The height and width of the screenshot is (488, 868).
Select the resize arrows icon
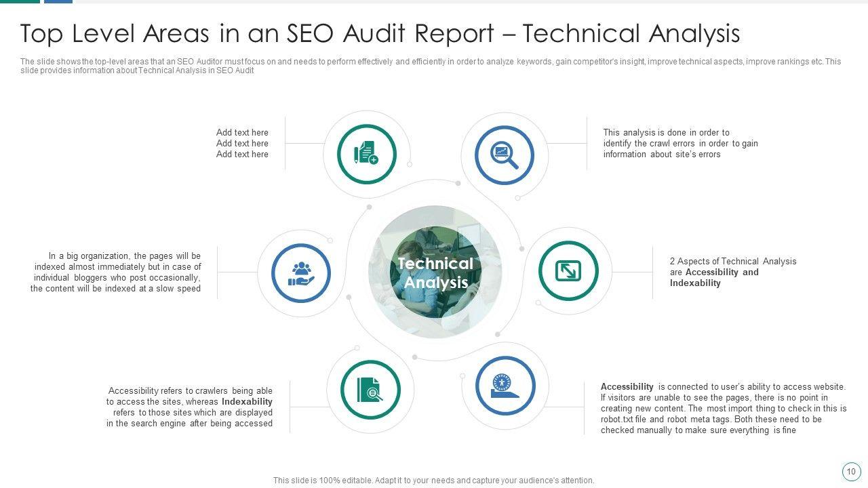pos(568,270)
